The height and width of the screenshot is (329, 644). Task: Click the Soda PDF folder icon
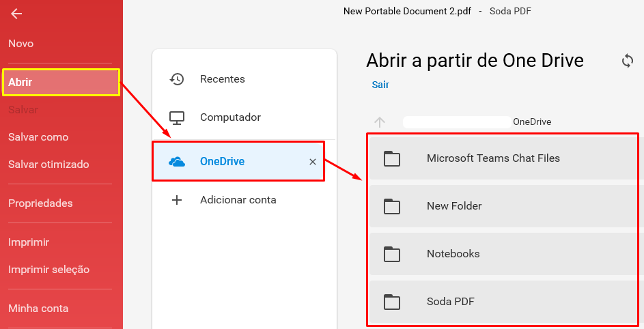(x=392, y=302)
